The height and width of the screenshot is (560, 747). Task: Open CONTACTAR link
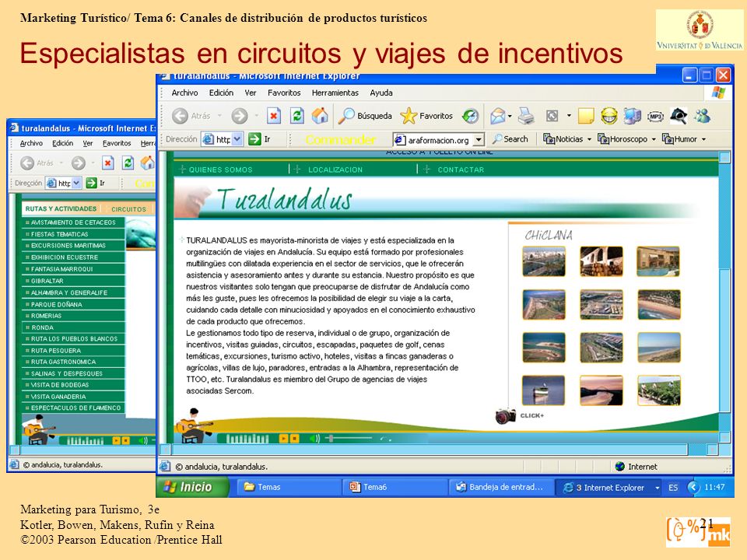461,170
